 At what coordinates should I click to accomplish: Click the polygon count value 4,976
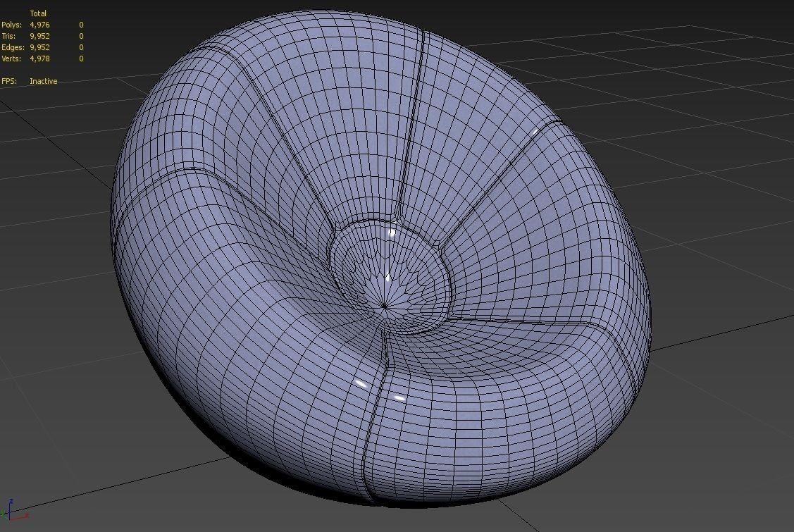(x=39, y=25)
